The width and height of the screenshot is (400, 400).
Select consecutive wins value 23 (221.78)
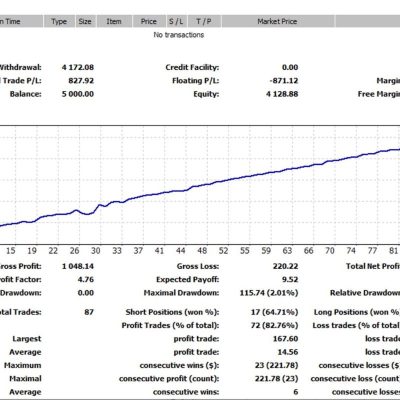tap(277, 366)
